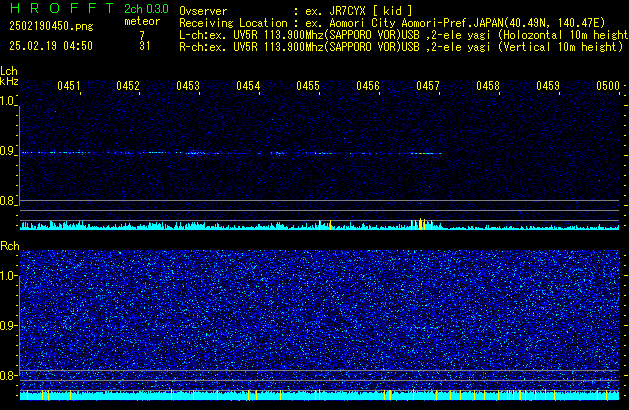629x410 pixels.
Task: Click the timestamp '25.02.19 04:50'
Action: coord(51,46)
